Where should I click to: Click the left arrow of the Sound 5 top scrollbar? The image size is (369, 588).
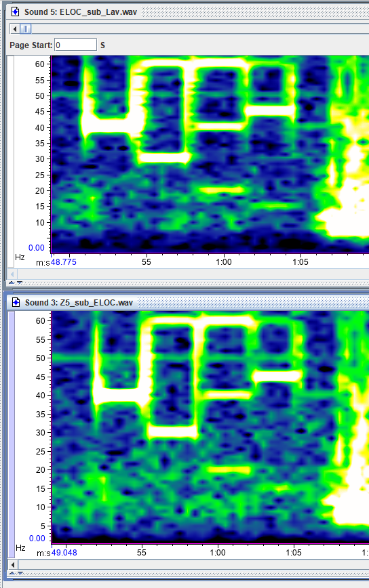(15, 28)
